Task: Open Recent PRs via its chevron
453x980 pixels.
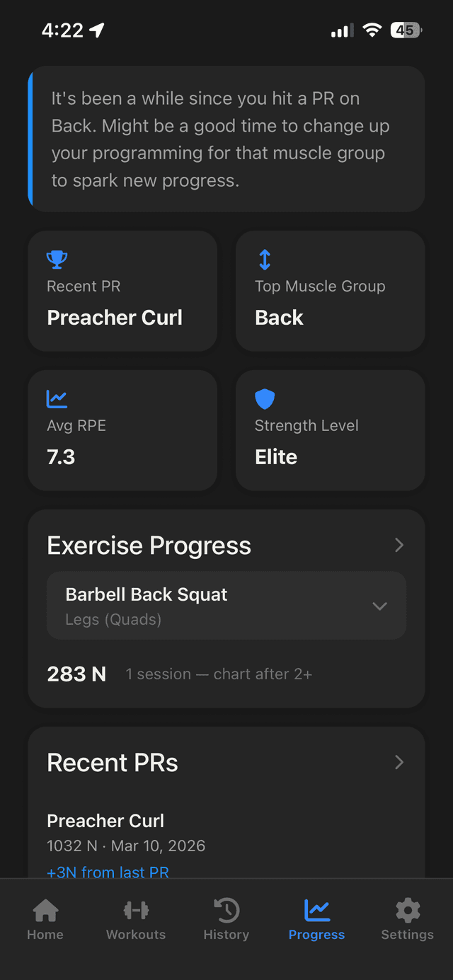Action: [x=398, y=762]
